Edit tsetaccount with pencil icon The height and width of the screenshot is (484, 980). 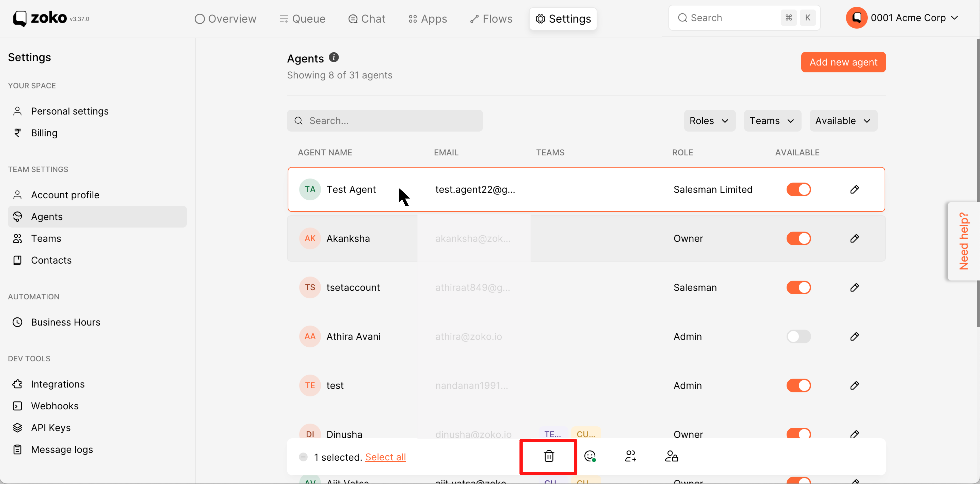[855, 288]
